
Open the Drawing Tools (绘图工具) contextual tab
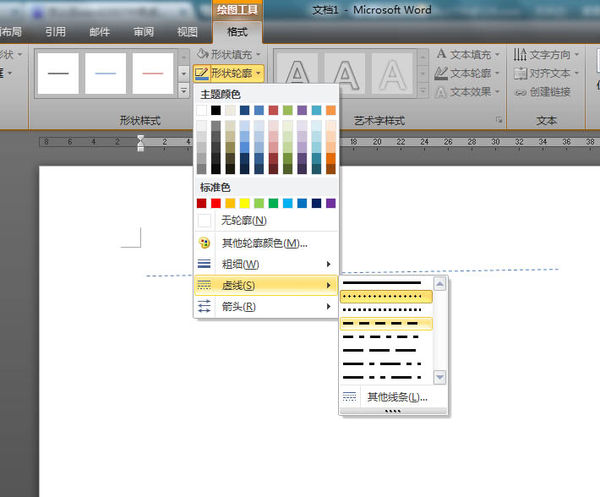click(237, 10)
